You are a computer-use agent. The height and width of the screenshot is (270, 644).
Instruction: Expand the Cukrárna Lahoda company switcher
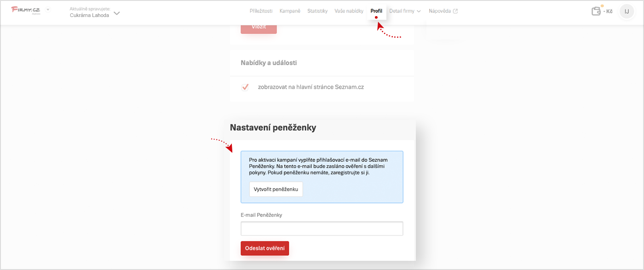pyautogui.click(x=117, y=13)
